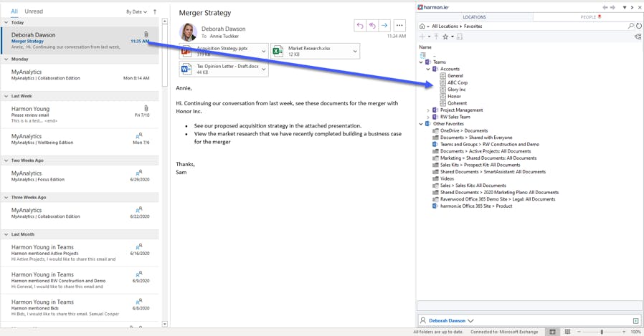The image size is (644, 336).
Task: Open dropdown arrow of Acquisition Strategy.pptx attachment
Action: pyautogui.click(x=264, y=52)
